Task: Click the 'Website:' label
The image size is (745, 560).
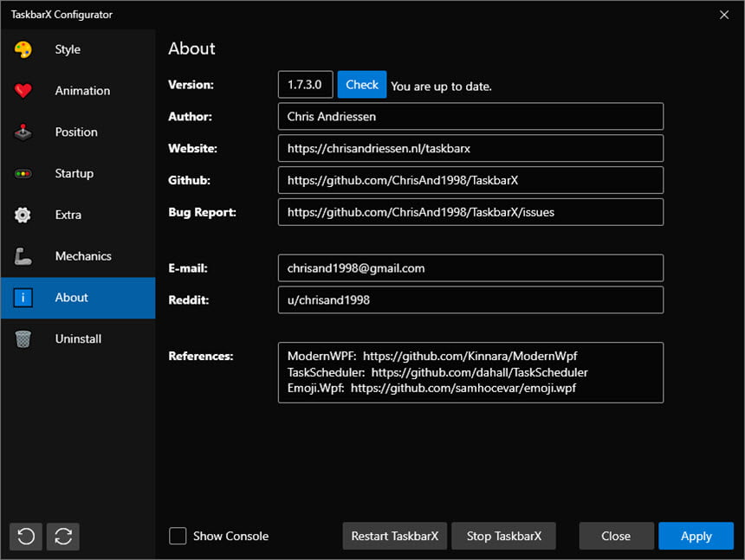Action: click(x=193, y=148)
